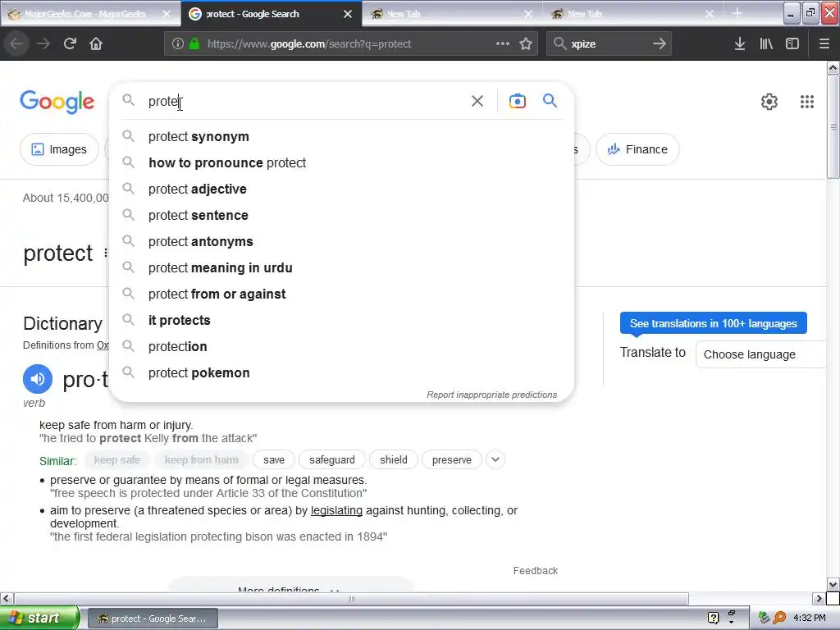This screenshot has width=840, height=630.
Task: Click the similar word safeguard chip
Action: click(332, 459)
